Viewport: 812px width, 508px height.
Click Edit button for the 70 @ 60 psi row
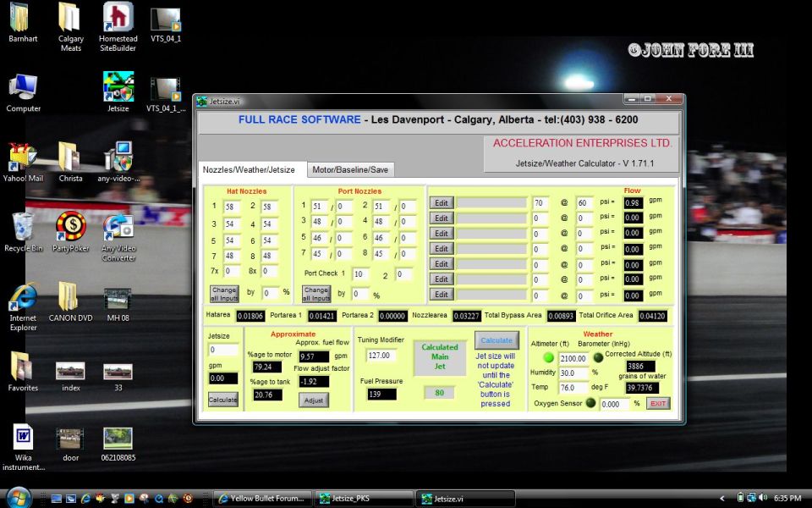(x=442, y=203)
